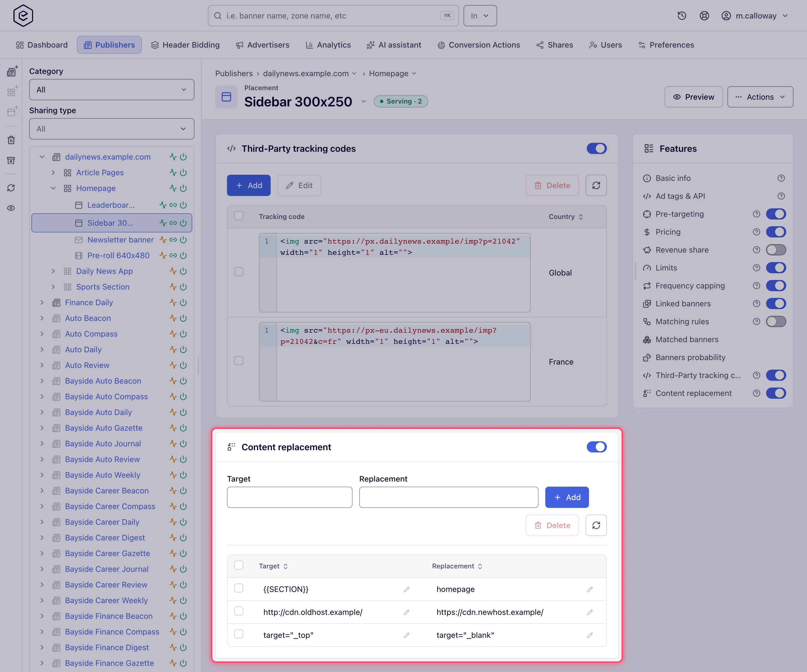Enable the Matching rules feature toggle
This screenshot has height=672, width=807.
click(x=776, y=322)
